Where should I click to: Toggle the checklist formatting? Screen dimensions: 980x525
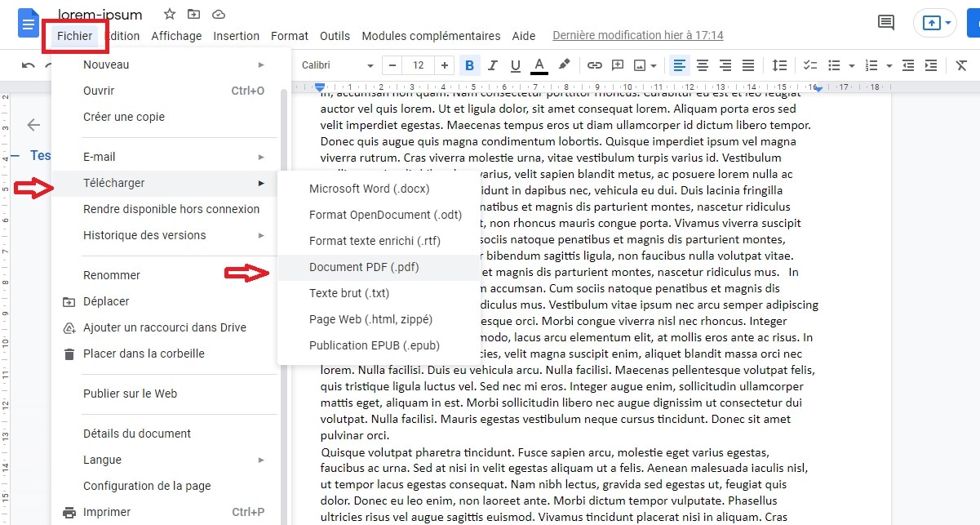point(810,65)
